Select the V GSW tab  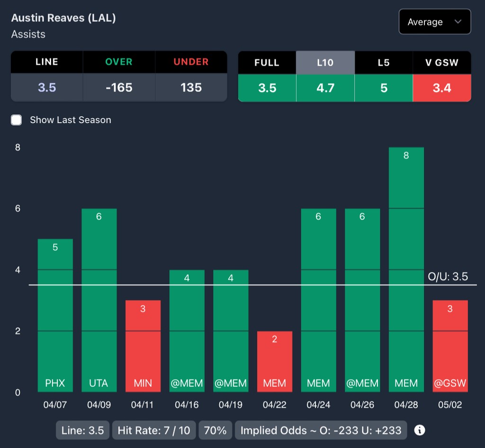tap(442, 63)
